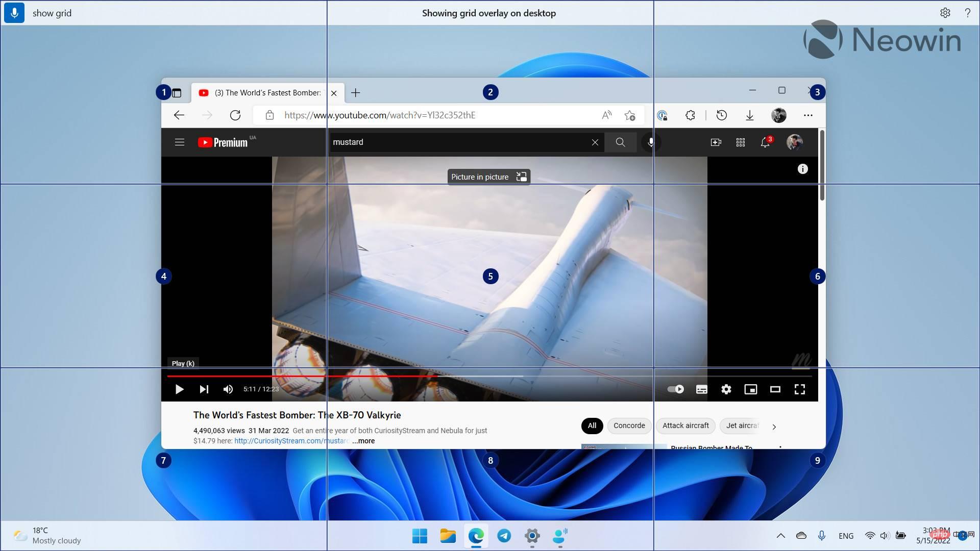Open Telegram from Windows taskbar
Image resolution: width=980 pixels, height=551 pixels.
pos(504,536)
